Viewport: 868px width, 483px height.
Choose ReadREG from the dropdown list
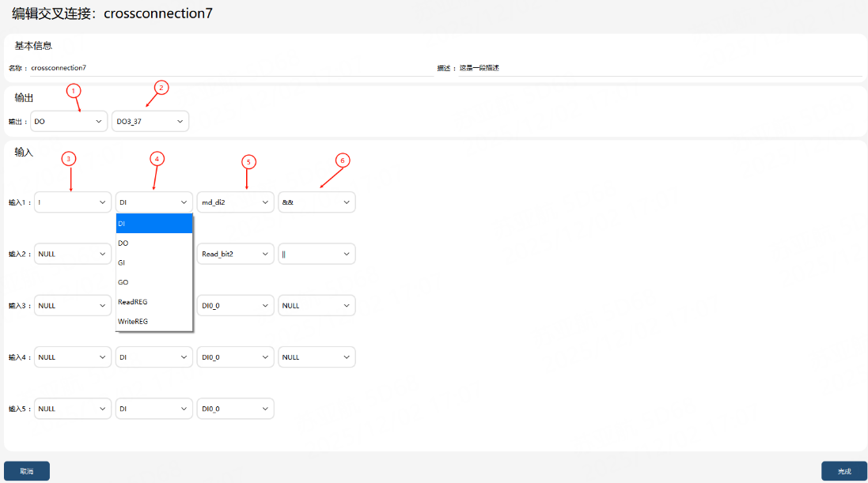[154, 301]
